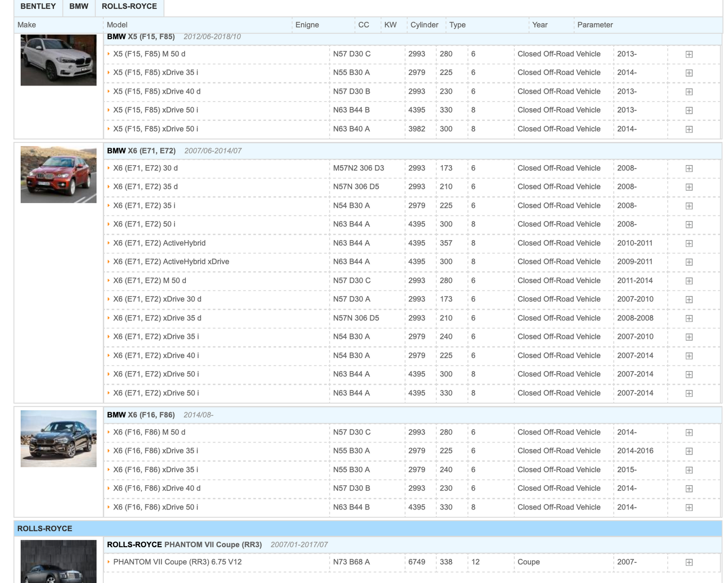Open plus icon for X5 xDrive 50 i N63 B40 A

tap(689, 129)
